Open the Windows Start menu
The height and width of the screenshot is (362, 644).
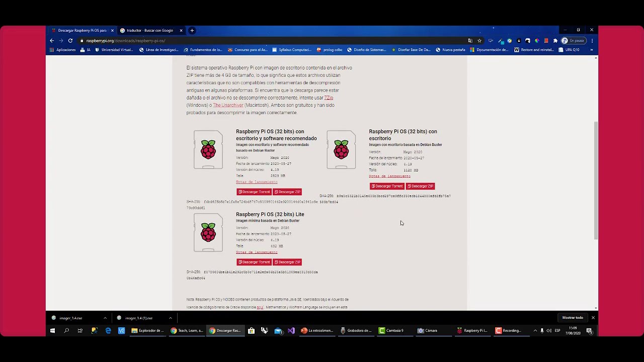click(x=52, y=331)
